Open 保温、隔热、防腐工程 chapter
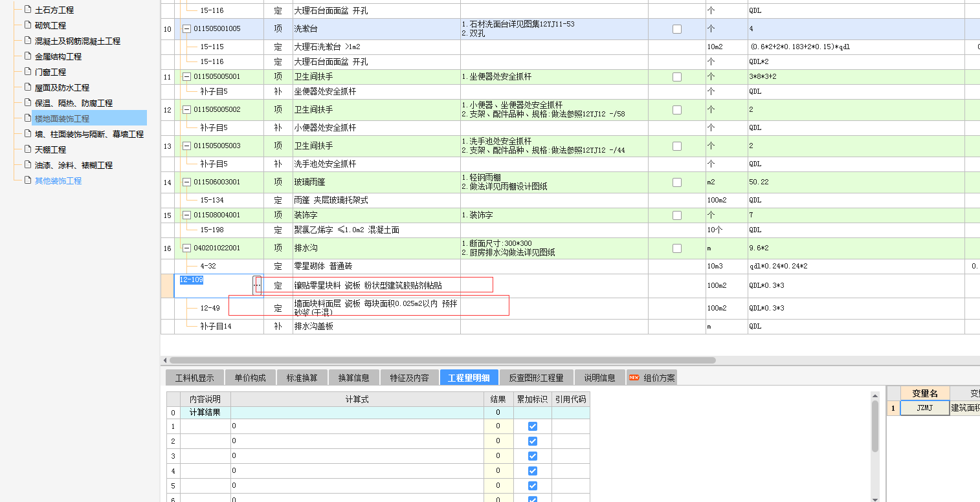 [73, 103]
